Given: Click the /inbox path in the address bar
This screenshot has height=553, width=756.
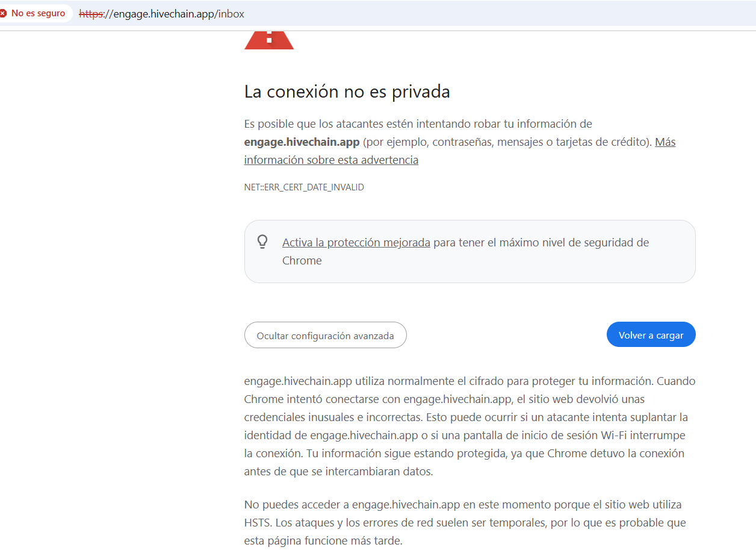Looking at the screenshot, I should pyautogui.click(x=230, y=13).
